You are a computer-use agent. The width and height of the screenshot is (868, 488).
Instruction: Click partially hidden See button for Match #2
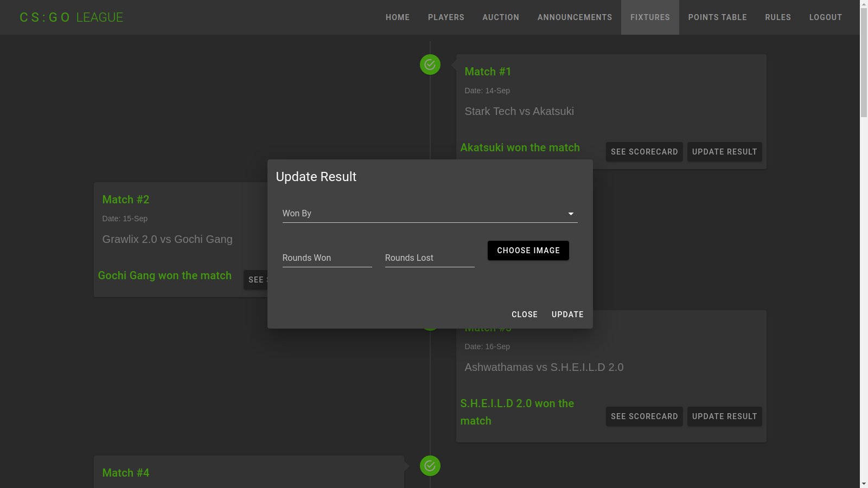click(256, 280)
